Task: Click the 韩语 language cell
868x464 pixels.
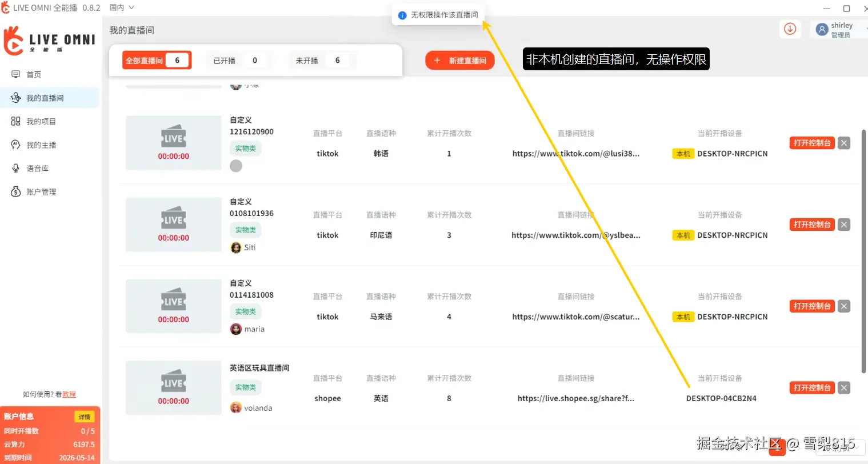Action: coord(381,154)
